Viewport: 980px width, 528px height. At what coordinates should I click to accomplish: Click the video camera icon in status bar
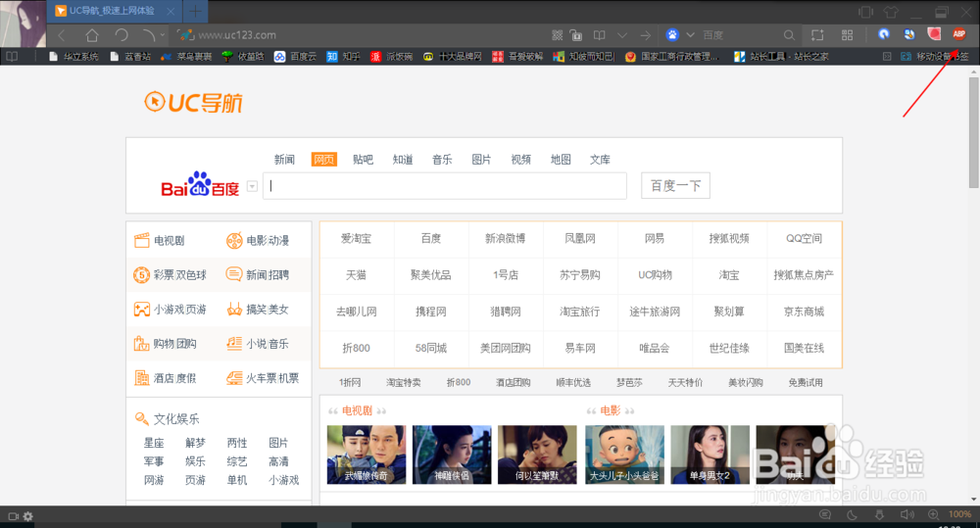[x=13, y=517]
